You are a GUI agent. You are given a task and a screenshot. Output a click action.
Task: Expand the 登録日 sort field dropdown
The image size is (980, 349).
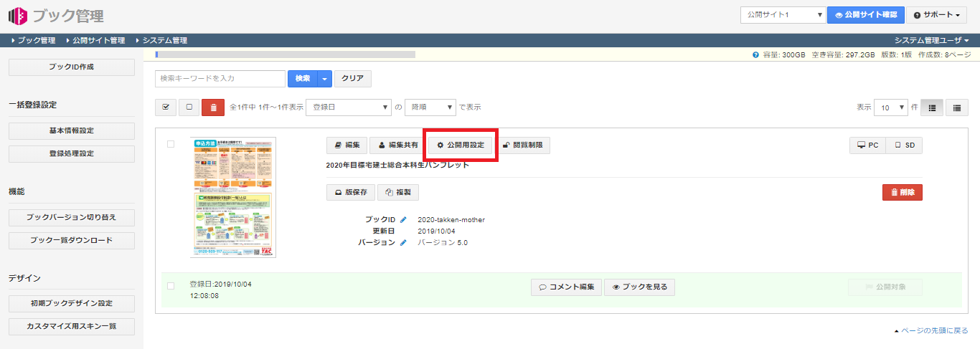(348, 107)
